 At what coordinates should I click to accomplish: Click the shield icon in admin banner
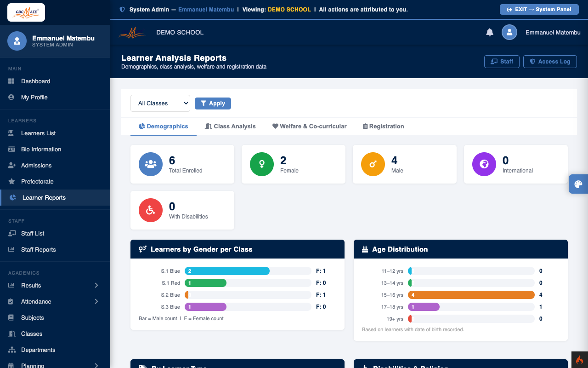point(122,10)
